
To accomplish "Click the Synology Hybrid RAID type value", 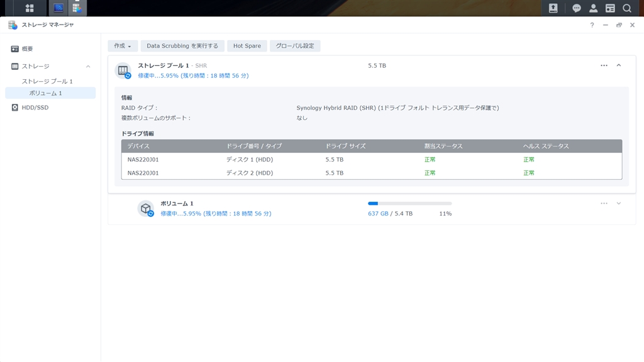I will (397, 108).
